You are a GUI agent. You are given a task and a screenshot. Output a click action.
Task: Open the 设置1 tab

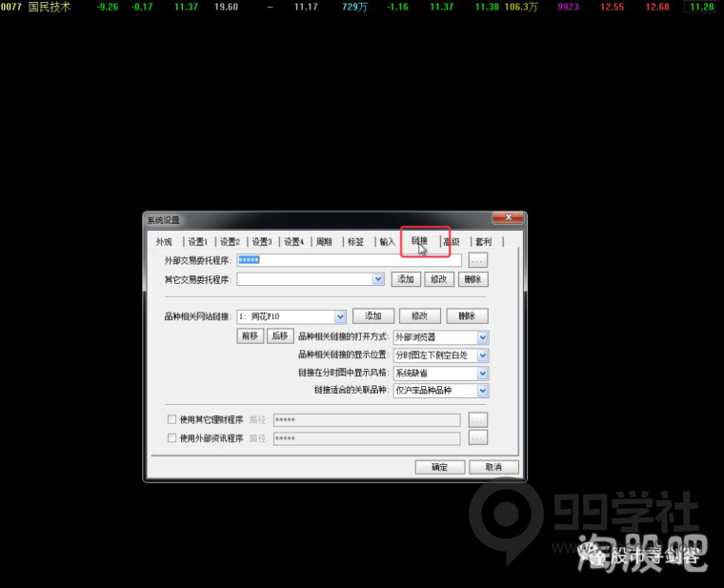pos(197,241)
